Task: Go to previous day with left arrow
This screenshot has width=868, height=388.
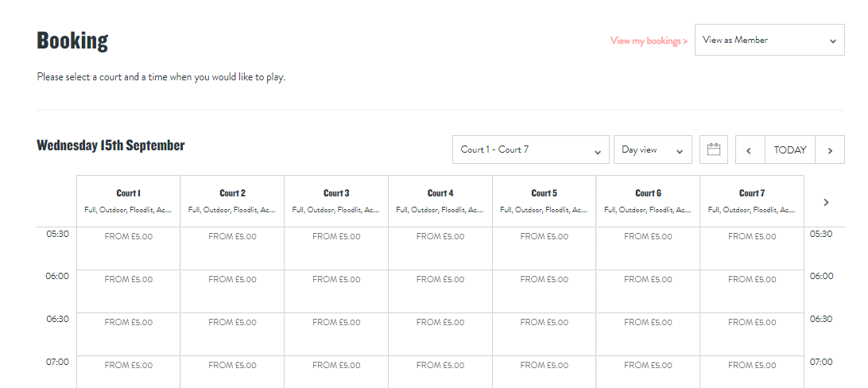Action: click(749, 150)
